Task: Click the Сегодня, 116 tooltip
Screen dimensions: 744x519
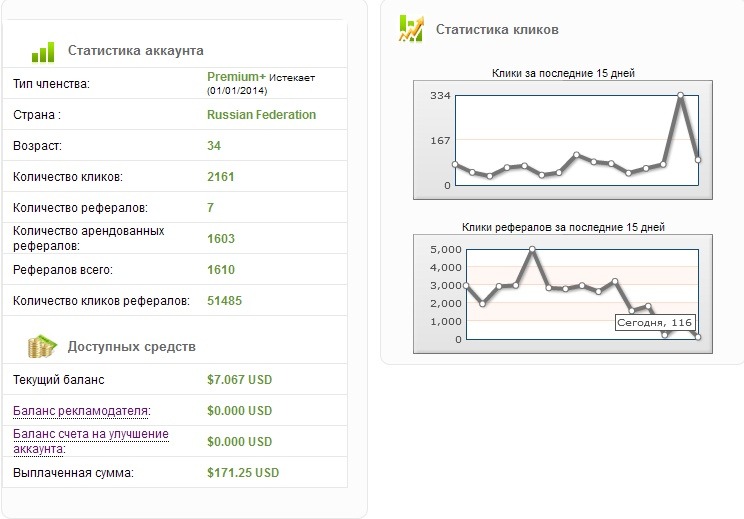Action: pos(655,322)
